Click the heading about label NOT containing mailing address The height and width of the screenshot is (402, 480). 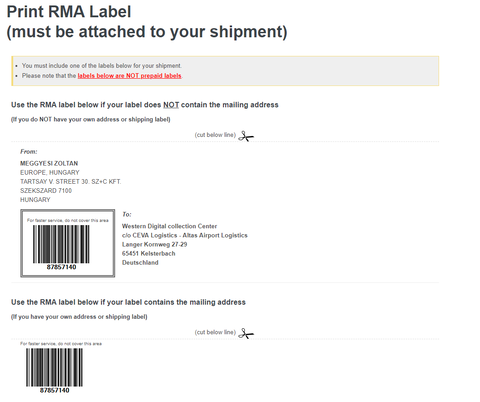(145, 105)
